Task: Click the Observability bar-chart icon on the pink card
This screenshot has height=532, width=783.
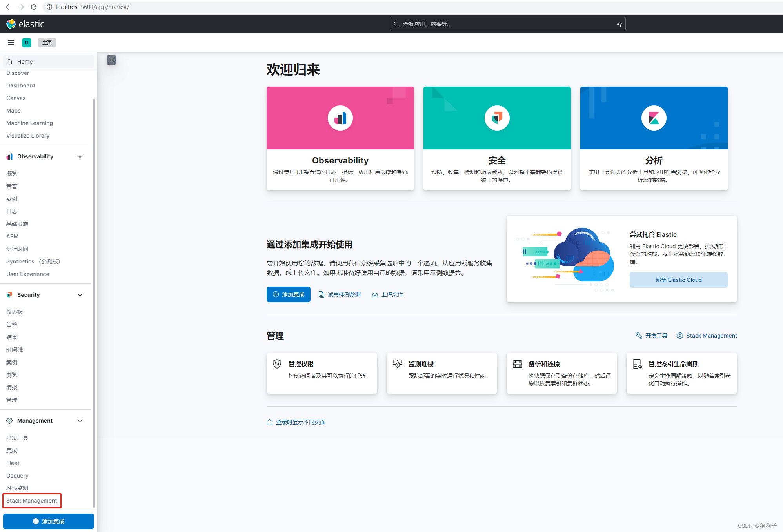Action: [340, 118]
